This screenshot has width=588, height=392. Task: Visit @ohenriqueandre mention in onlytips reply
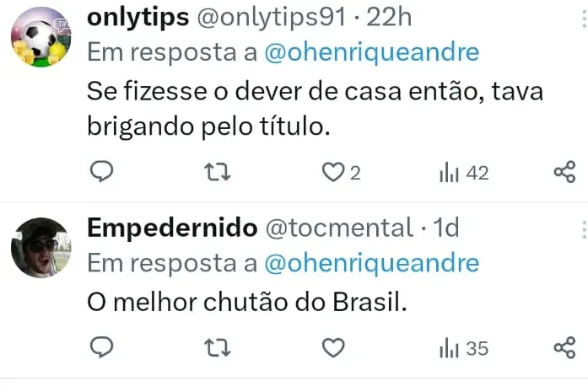371,52
